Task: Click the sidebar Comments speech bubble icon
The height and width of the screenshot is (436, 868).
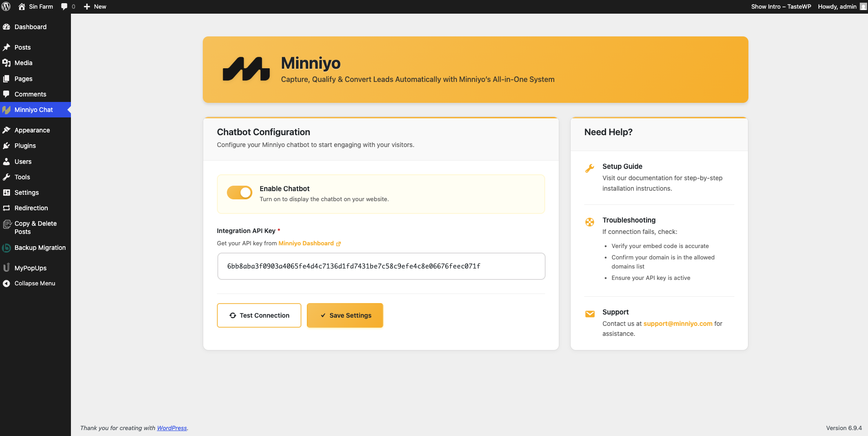Action: [6, 94]
